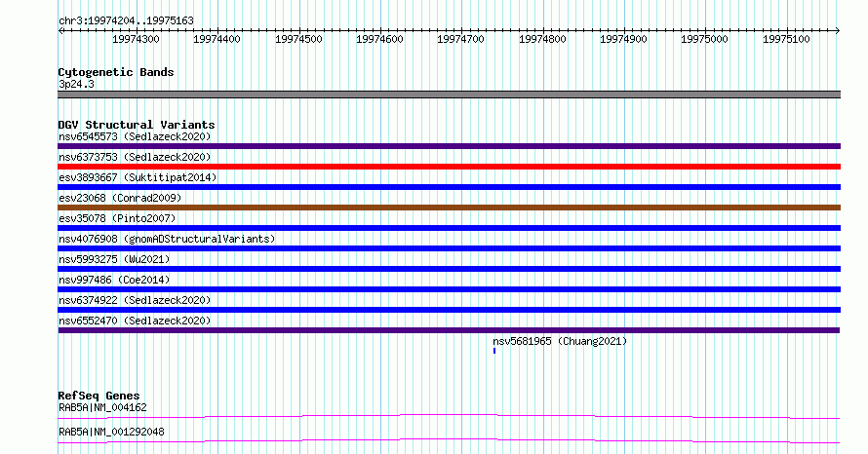The image size is (868, 454).
Task: Click the blue bar for esv3893667
Action: point(449,187)
